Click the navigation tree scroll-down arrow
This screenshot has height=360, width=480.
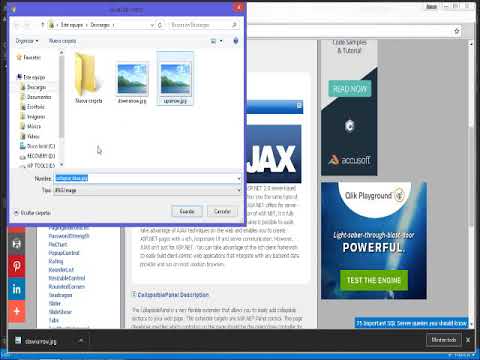[x=61, y=165]
